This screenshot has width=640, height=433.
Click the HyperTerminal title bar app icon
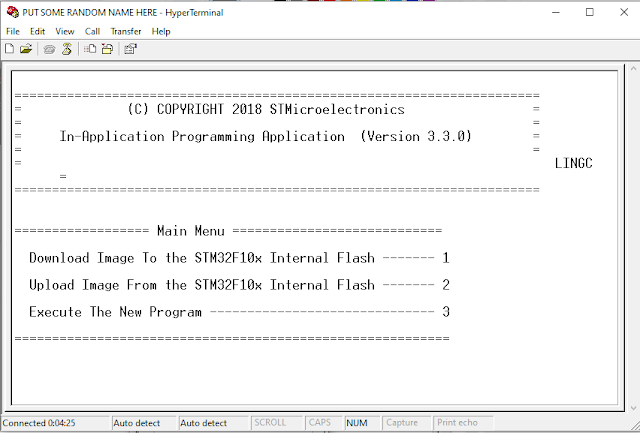13,12
